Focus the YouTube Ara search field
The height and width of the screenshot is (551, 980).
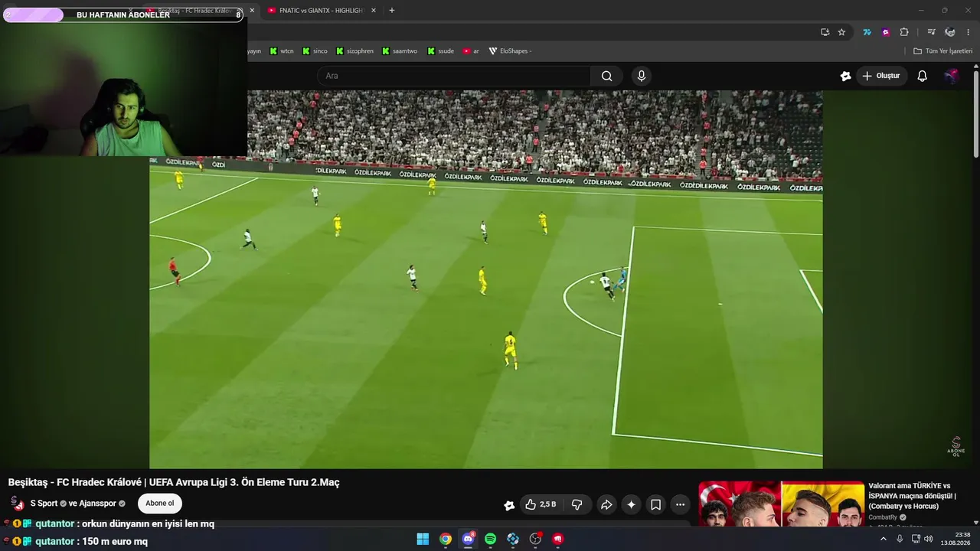pyautogui.click(x=454, y=76)
